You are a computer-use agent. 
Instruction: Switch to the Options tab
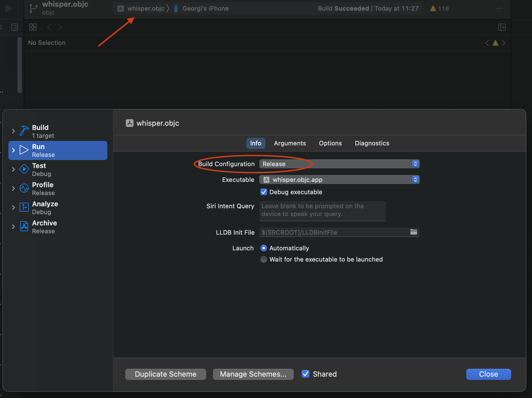(330, 143)
